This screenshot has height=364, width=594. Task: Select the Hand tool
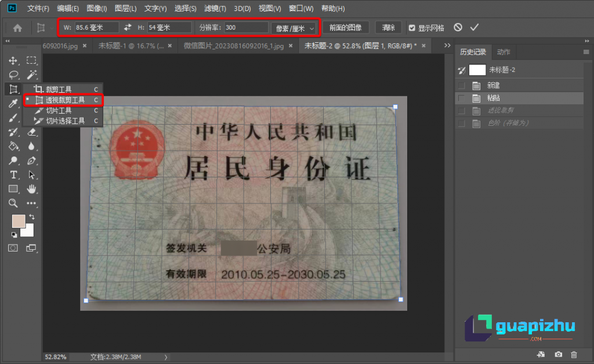[31, 188]
